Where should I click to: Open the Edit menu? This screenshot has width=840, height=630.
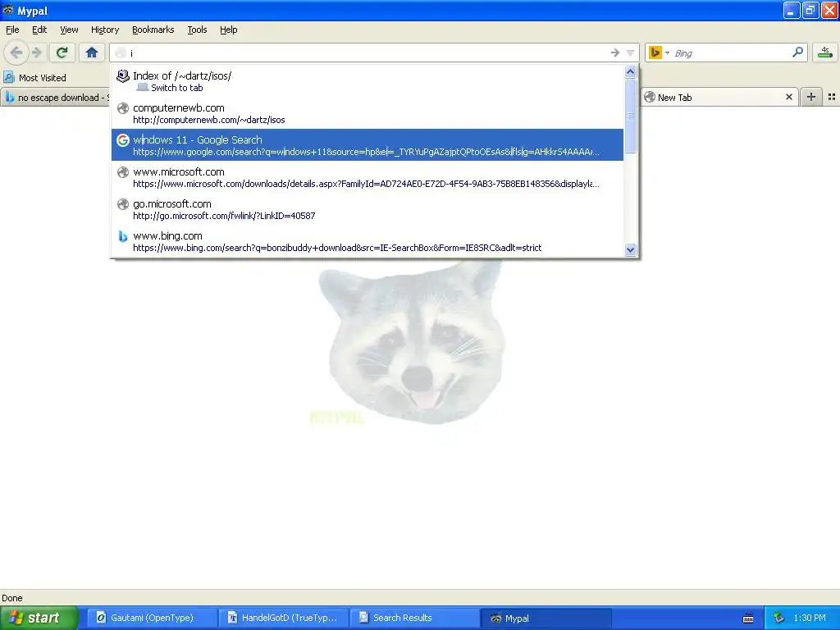(x=39, y=30)
